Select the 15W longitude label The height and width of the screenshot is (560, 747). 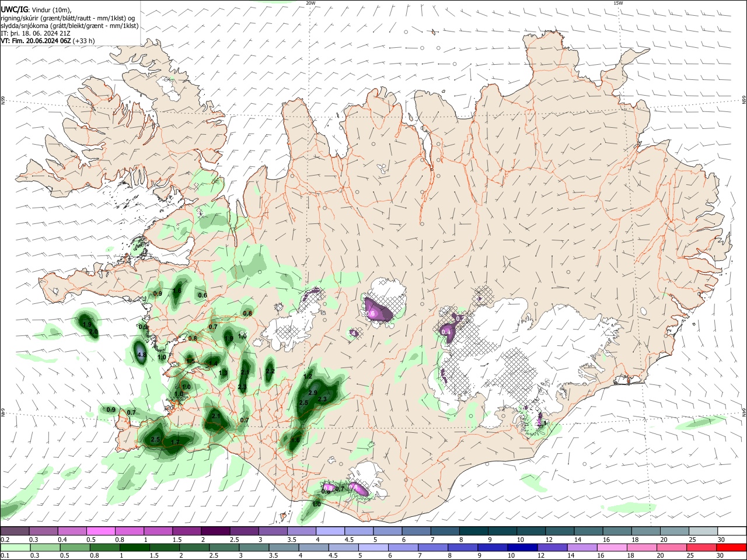[619, 3]
